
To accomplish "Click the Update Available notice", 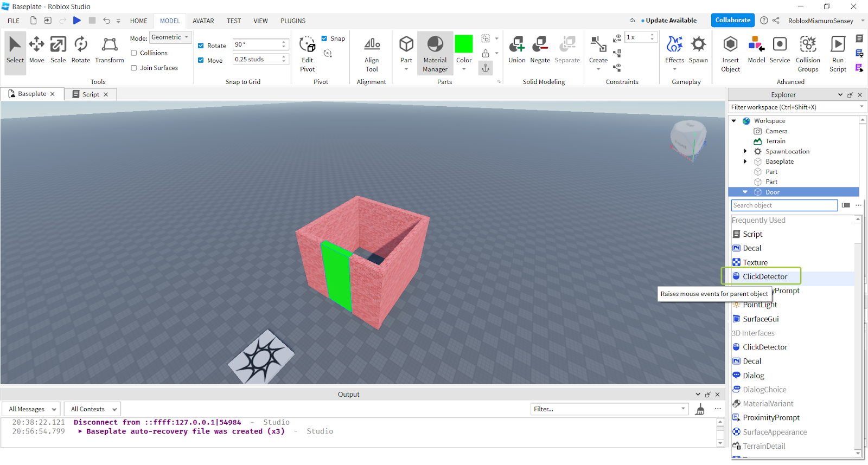I will (669, 21).
